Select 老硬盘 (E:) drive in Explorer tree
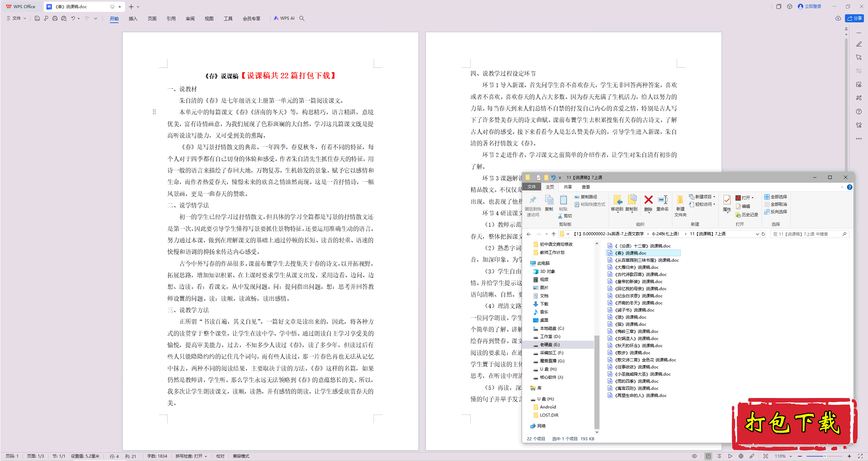Screen dimensions: 868x461 [549, 345]
